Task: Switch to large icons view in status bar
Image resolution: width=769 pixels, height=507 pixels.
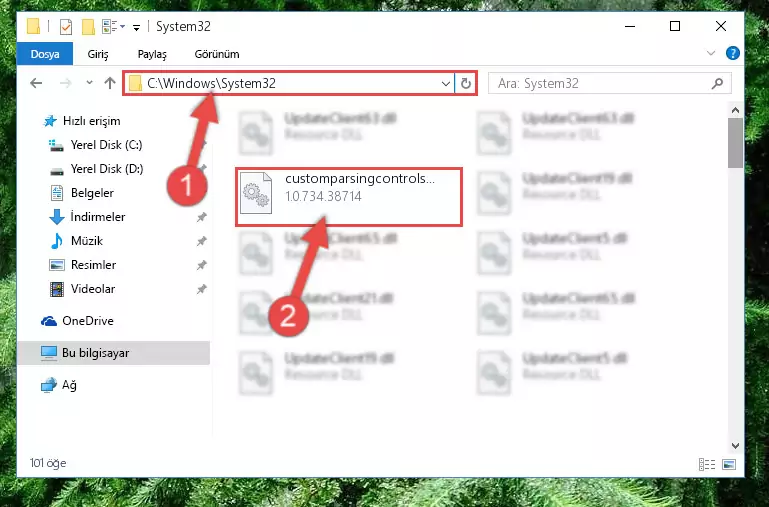Action: [729, 464]
